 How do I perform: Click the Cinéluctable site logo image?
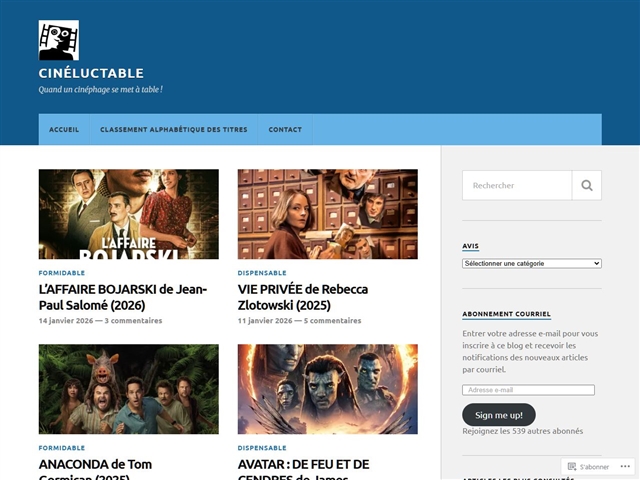[x=59, y=40]
